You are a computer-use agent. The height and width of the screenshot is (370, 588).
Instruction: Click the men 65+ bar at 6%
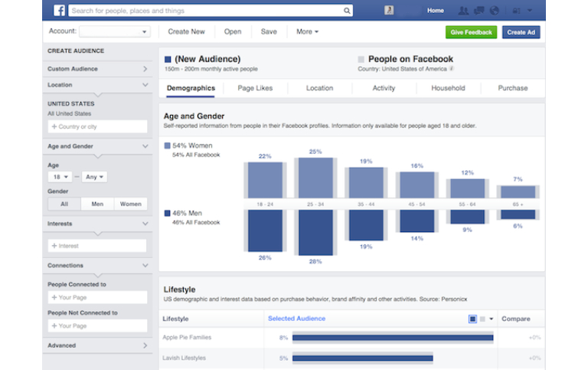click(x=518, y=214)
